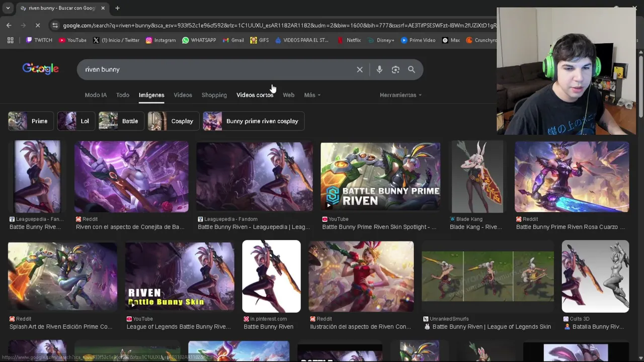
Task: Start voice search with microphone icon
Action: [x=379, y=69]
